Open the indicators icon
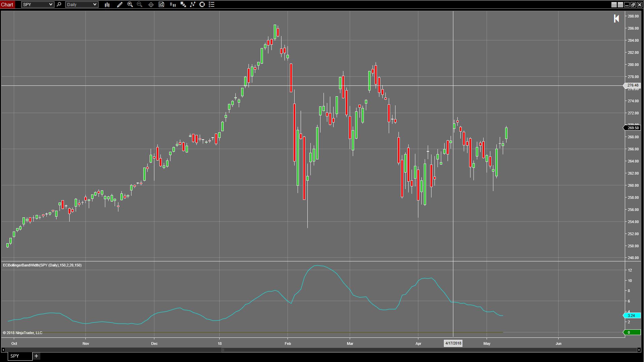644x362 pixels. coord(193,5)
